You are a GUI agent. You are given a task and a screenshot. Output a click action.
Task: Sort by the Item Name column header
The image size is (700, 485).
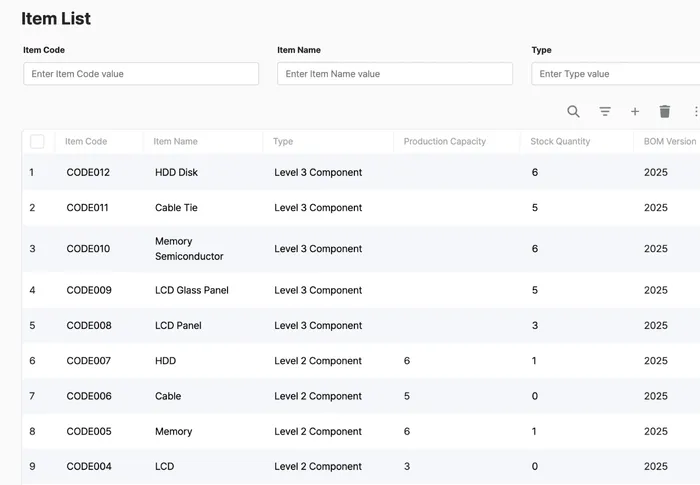pos(175,142)
